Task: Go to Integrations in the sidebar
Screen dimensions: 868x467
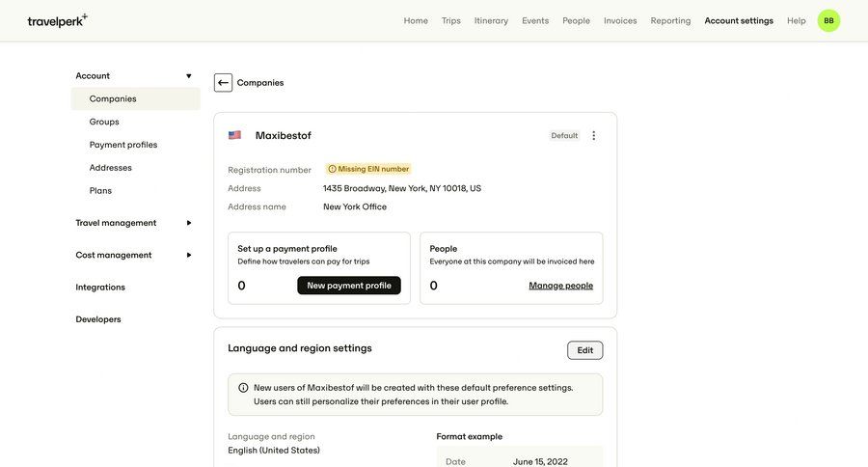Action: (100, 288)
